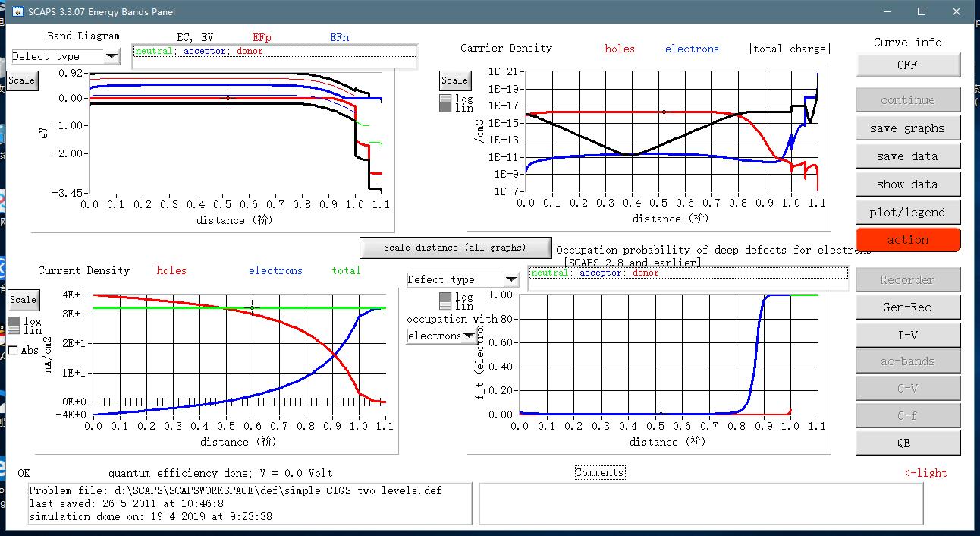Screen dimensions: 980x536
Task: Click the SCAPS application icon in title bar
Action: [17, 11]
